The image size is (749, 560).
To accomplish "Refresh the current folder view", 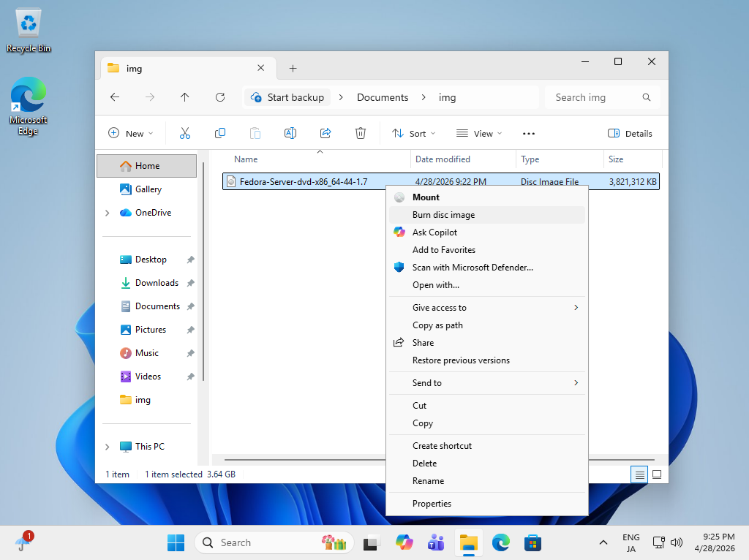I will point(220,97).
